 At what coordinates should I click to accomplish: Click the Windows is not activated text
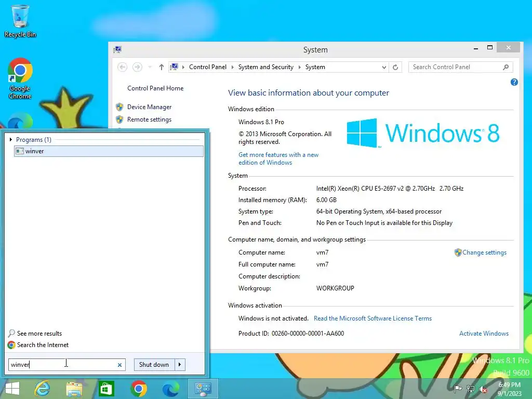point(273,318)
